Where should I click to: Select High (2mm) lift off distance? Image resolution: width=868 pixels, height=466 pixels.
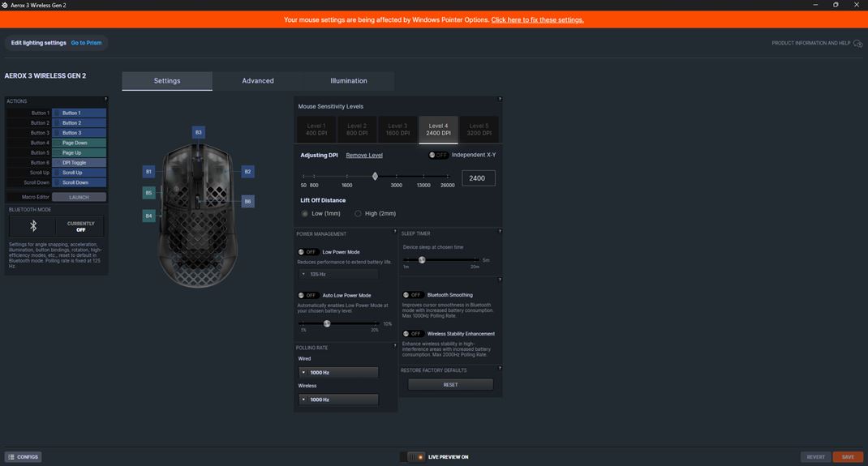pyautogui.click(x=359, y=213)
